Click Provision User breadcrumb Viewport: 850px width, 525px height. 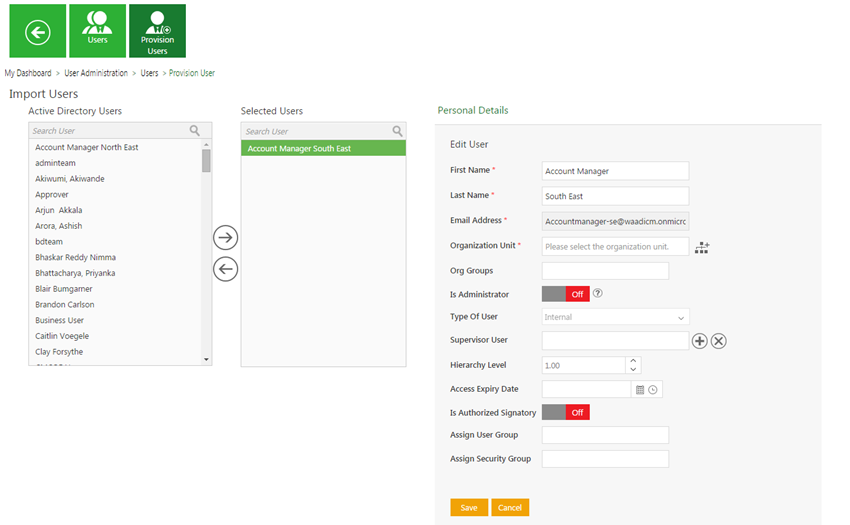coord(192,73)
